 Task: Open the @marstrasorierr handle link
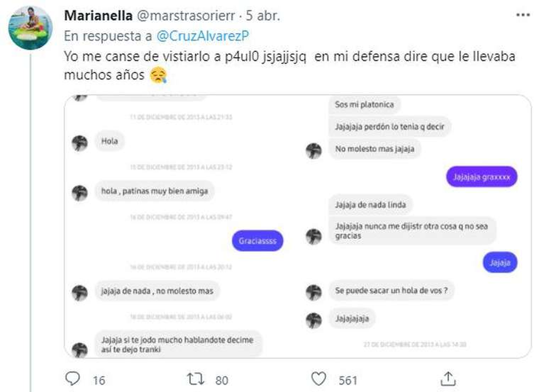click(x=185, y=15)
